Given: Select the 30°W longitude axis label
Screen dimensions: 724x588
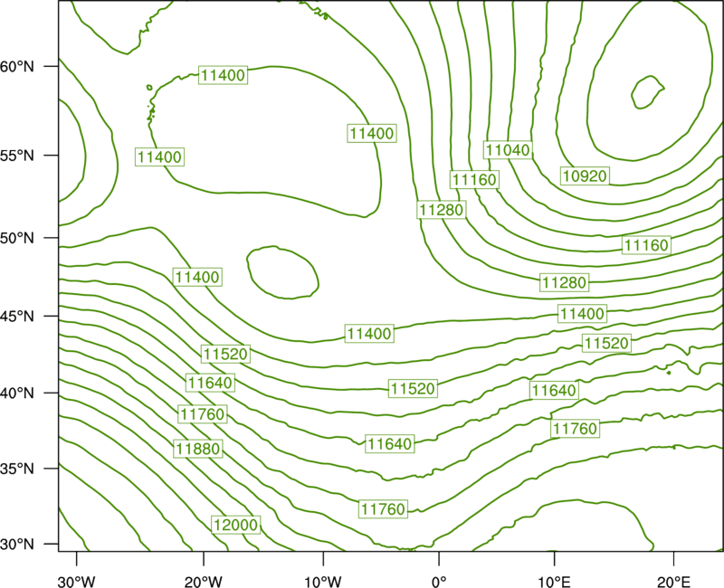Looking at the screenshot, I should click(x=76, y=582).
